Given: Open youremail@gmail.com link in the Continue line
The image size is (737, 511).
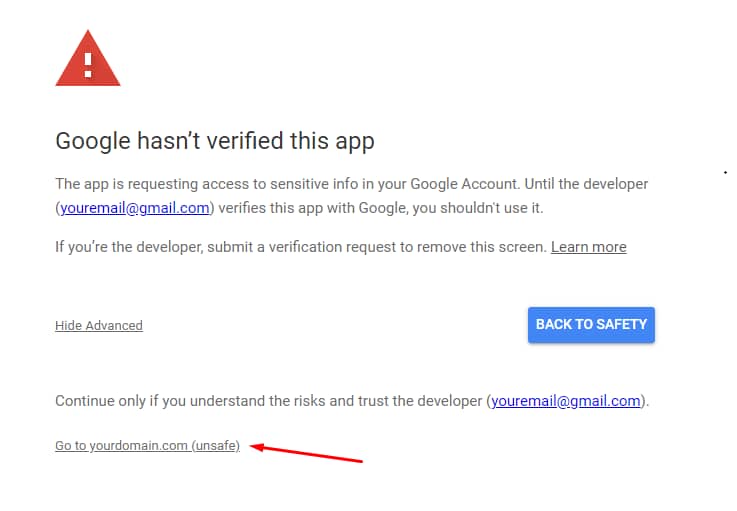Looking at the screenshot, I should pyautogui.click(x=566, y=401).
